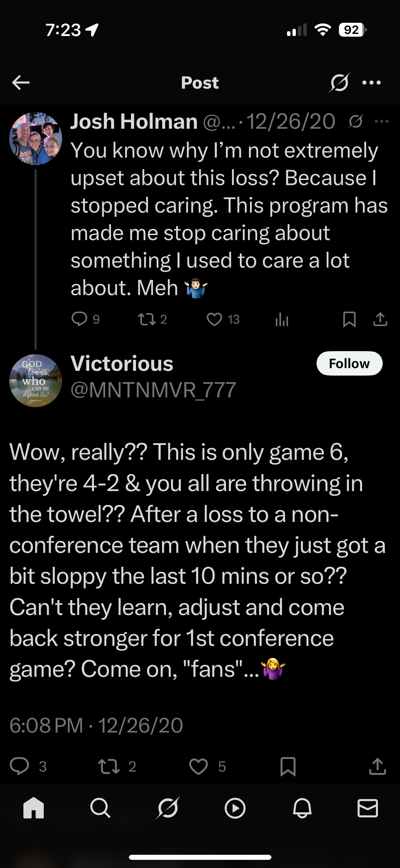
Task: Bookmark Josh Holman's post
Action: pyautogui.click(x=349, y=319)
